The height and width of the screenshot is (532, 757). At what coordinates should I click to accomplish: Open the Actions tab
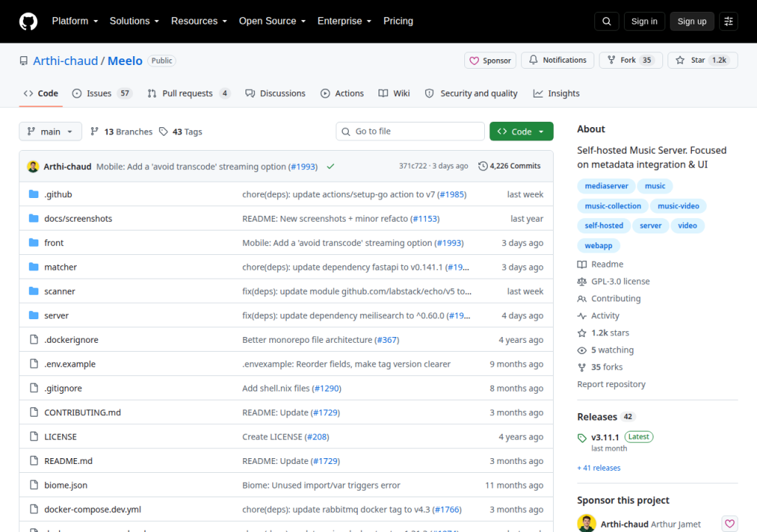point(342,93)
